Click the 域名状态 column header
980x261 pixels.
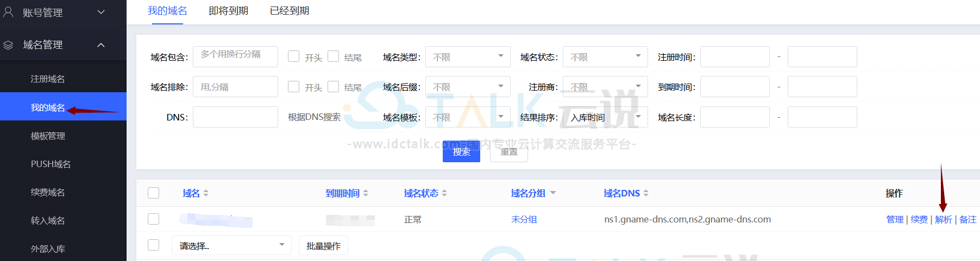click(421, 193)
